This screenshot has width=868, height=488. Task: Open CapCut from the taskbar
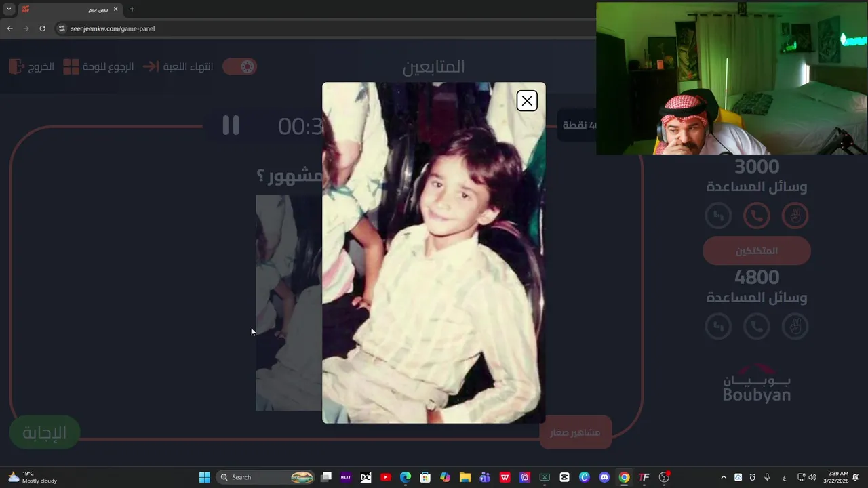564,477
